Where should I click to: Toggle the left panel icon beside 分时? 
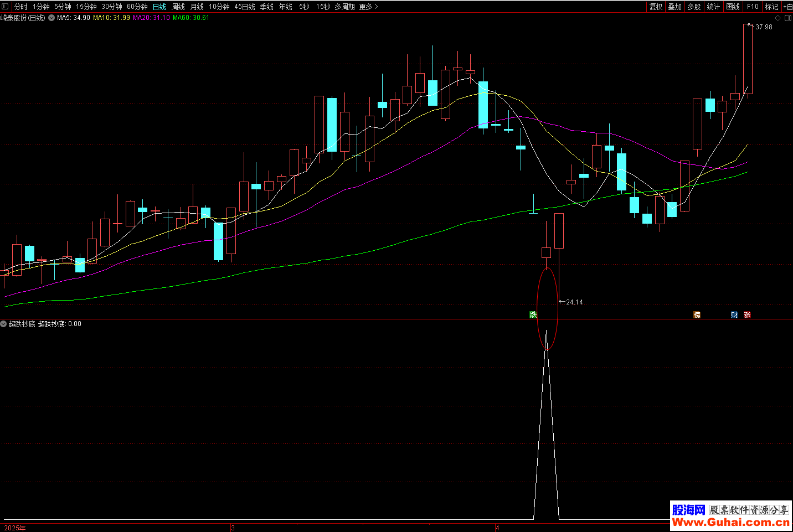(x=5, y=7)
